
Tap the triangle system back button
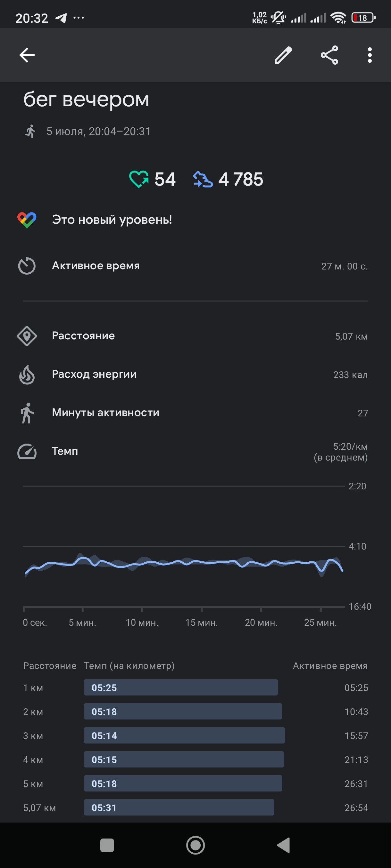(283, 845)
